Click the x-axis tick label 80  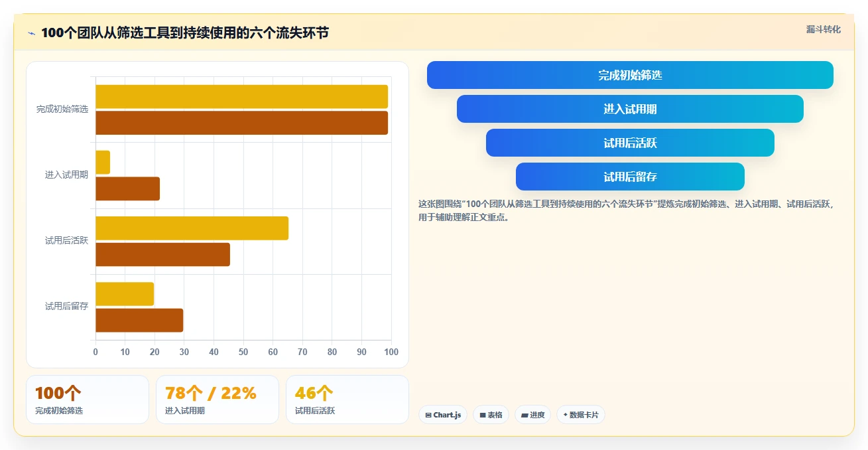point(332,352)
